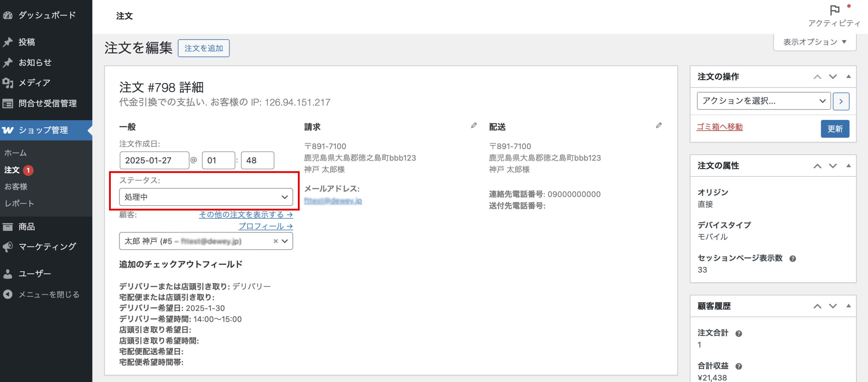This screenshot has width=868, height=382.
Task: Clear selected customer with x icon
Action: coord(275,241)
